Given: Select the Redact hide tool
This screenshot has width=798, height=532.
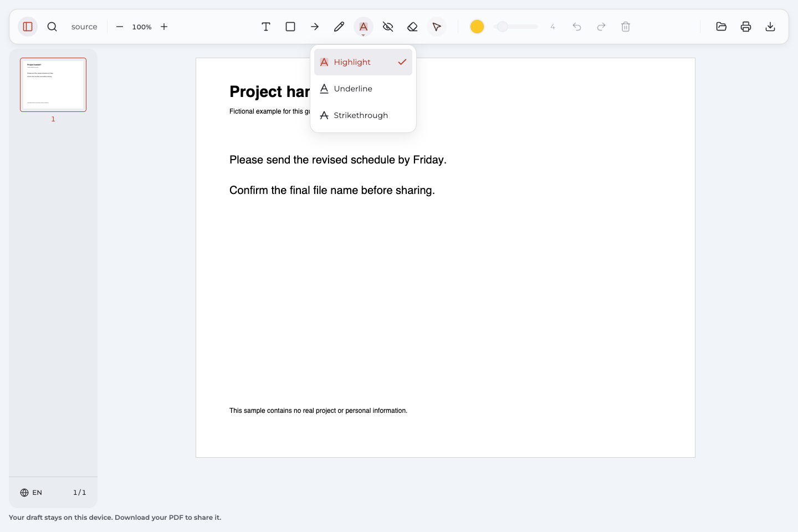Looking at the screenshot, I should pos(388,27).
